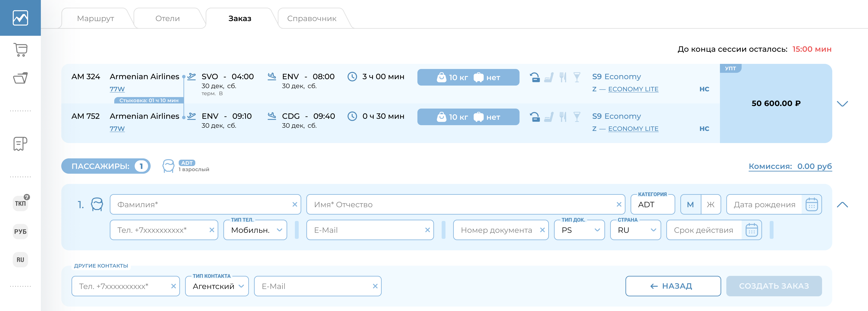Open the birth date calendar picker
Image resolution: width=868 pixels, height=311 pixels.
click(811, 204)
